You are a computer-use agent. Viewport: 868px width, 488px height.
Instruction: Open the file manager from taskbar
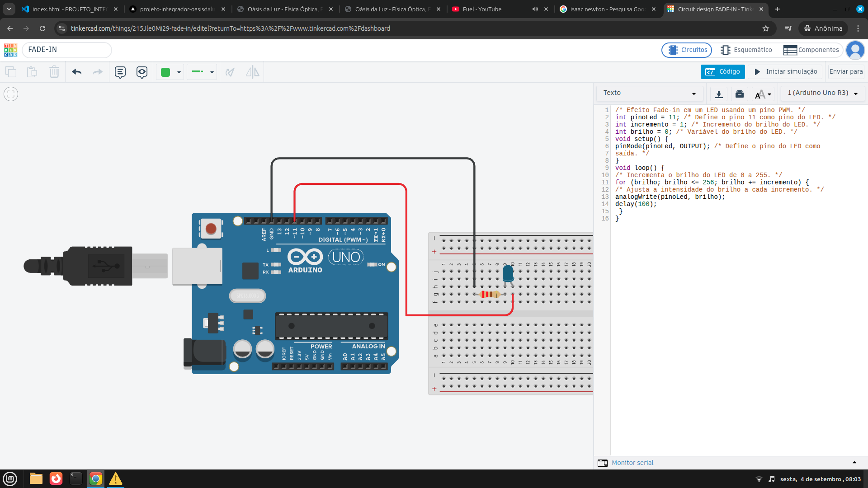point(36,479)
